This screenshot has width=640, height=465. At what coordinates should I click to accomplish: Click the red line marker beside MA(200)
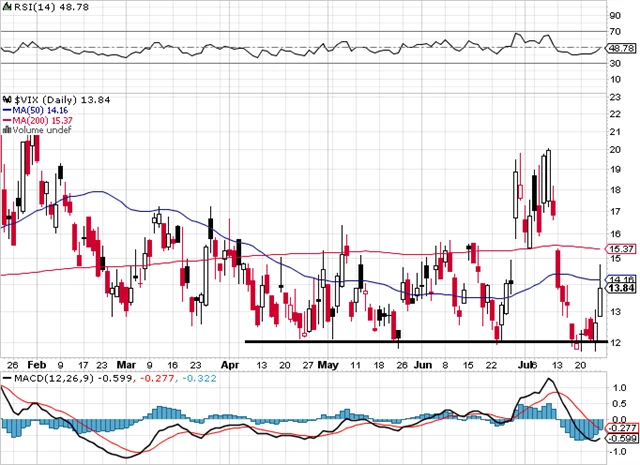[x=6, y=122]
